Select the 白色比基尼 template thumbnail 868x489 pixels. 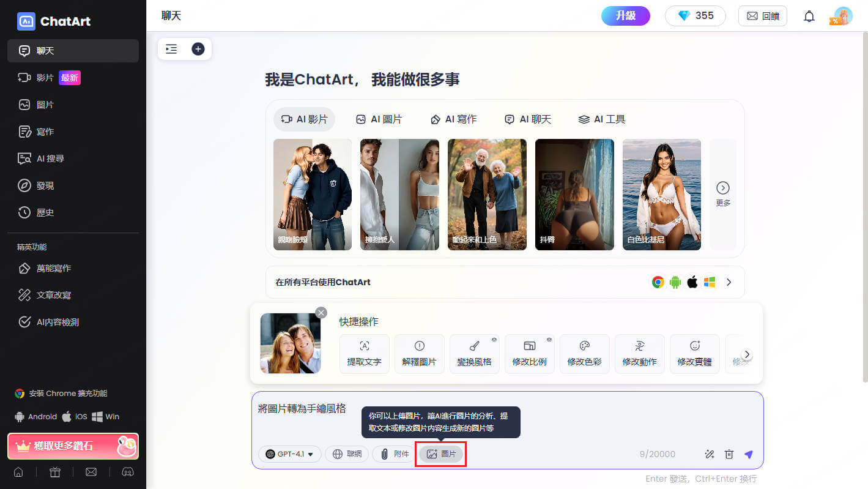pyautogui.click(x=662, y=195)
